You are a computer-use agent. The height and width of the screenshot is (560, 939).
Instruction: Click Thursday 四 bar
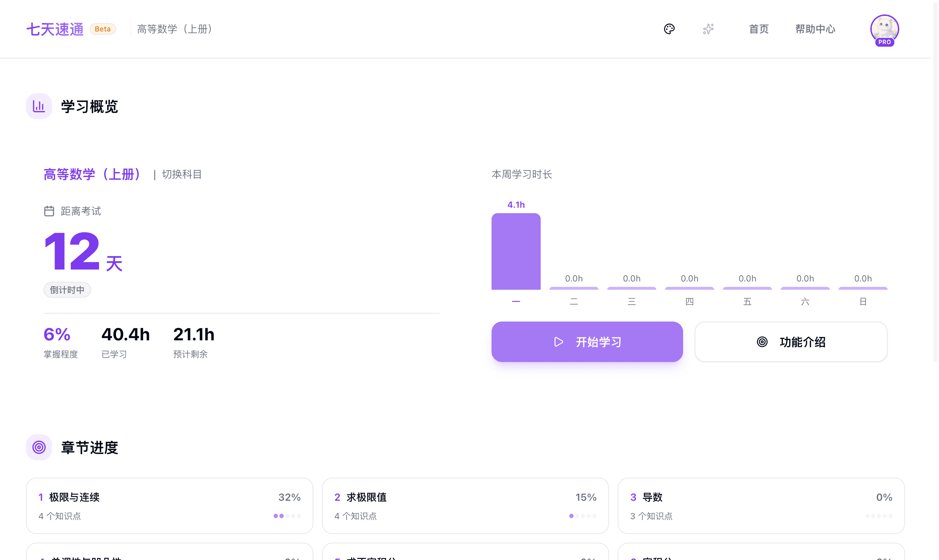click(689, 288)
